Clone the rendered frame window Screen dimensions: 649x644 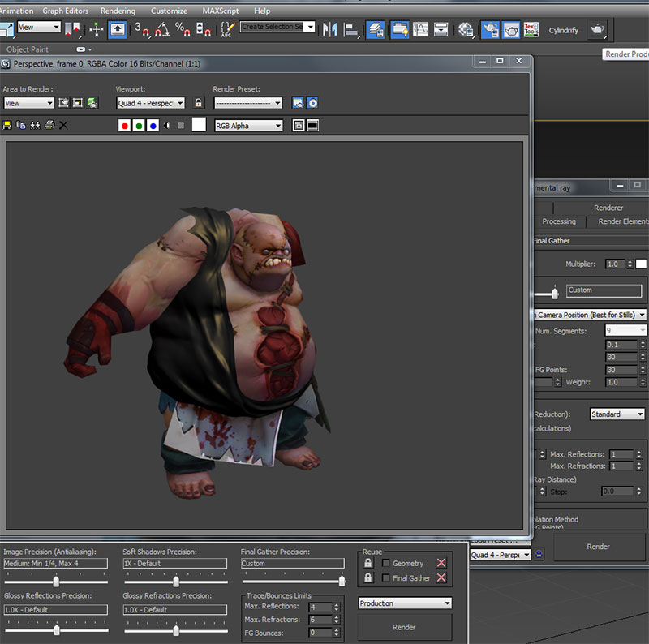tap(35, 126)
